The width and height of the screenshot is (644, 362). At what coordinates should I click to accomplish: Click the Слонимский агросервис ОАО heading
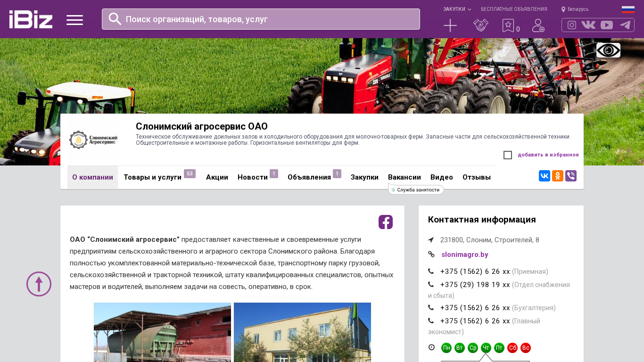pos(202,126)
